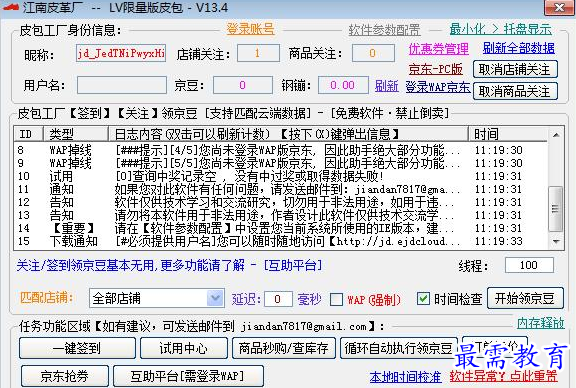Click 互助平台[需登录WAP] button
576x388 pixels.
point(188,376)
